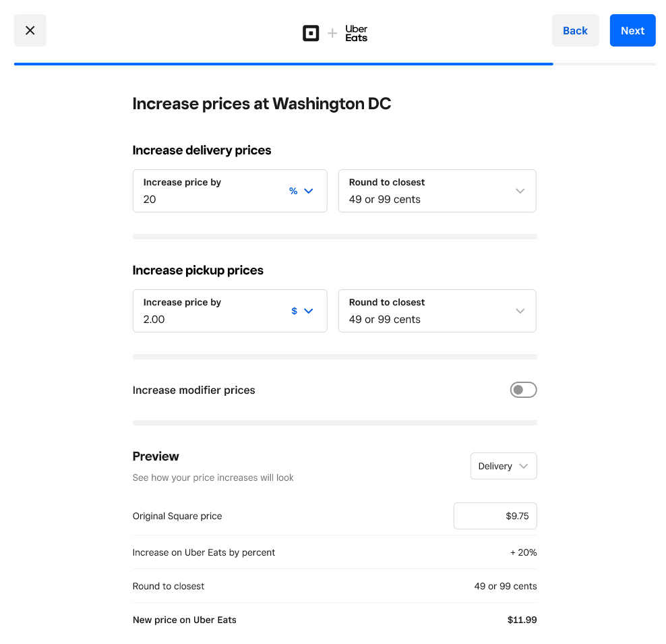Click the delivery rounding chevron arrow
This screenshot has height=644, width=666.
pyautogui.click(x=520, y=191)
